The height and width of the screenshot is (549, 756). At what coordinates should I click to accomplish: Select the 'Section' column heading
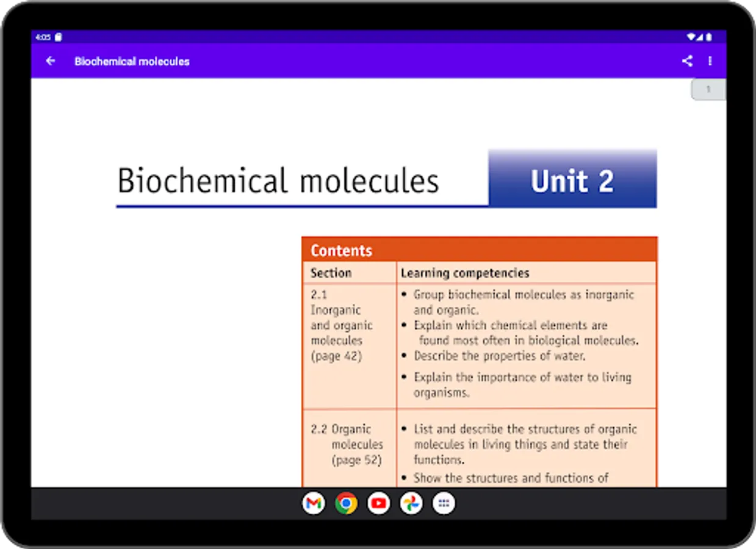331,273
